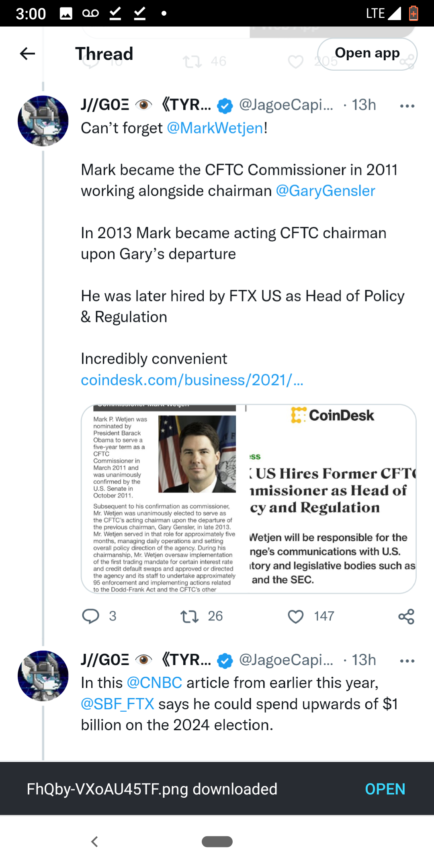The width and height of the screenshot is (434, 868).
Task: Open the @GaryGensler mention
Action: (325, 191)
